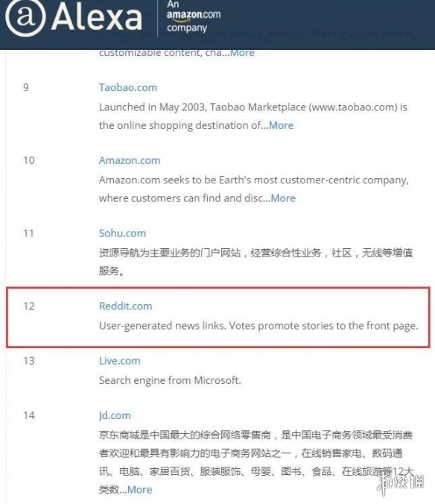The width and height of the screenshot is (435, 504).
Task: Expand Amazon.com description with More
Action: coord(283,198)
